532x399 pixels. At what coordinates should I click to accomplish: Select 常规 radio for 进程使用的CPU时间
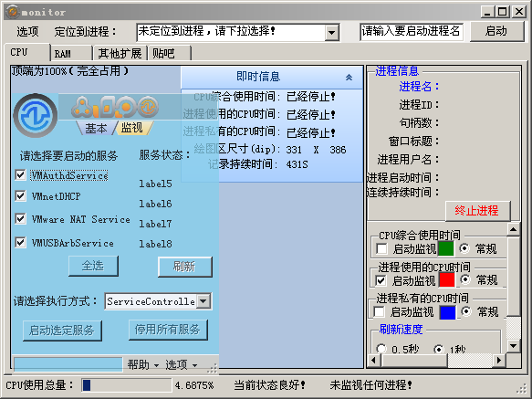pyautogui.click(x=465, y=279)
